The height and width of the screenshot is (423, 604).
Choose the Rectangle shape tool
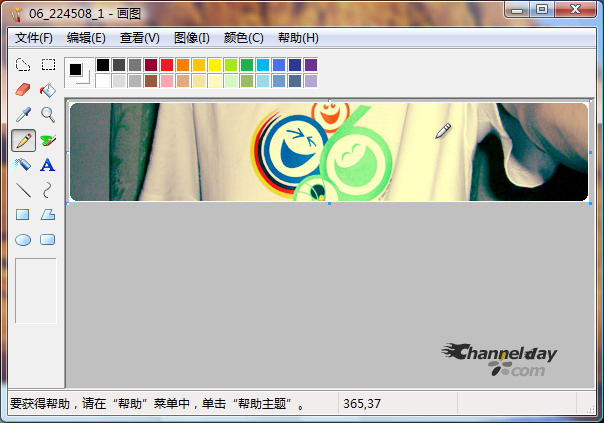(23, 215)
